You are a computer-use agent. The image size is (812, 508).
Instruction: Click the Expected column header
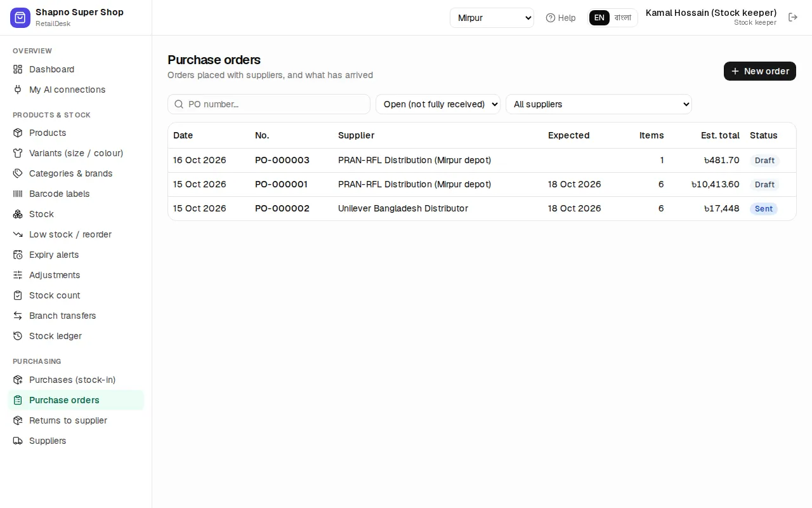(568, 135)
